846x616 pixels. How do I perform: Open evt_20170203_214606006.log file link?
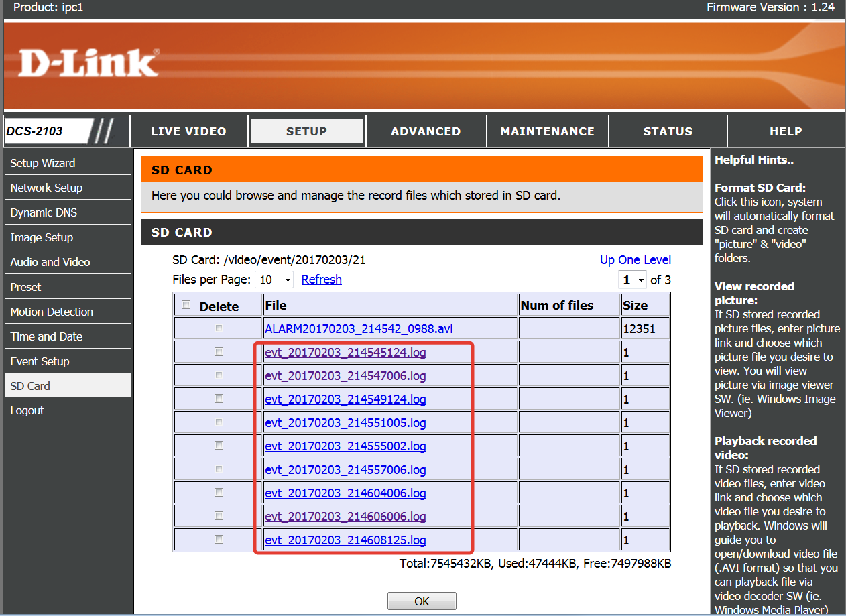[x=345, y=517]
